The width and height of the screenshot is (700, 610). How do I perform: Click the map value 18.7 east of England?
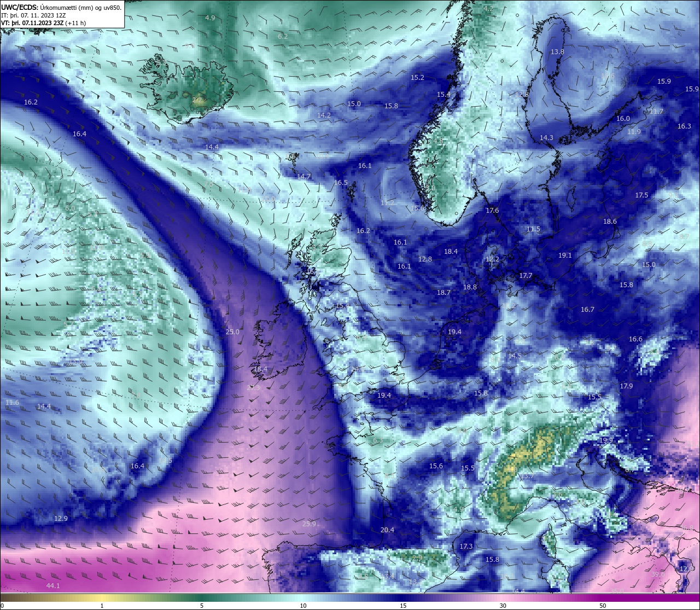point(444,293)
